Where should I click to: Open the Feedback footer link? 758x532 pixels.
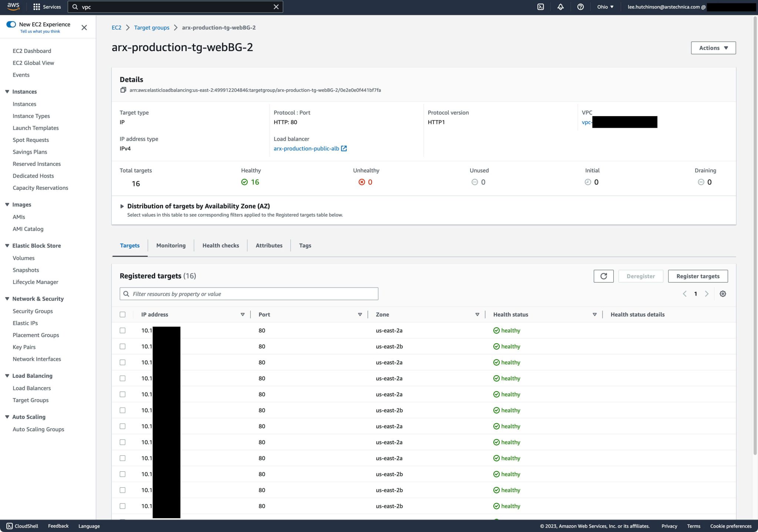58,526
